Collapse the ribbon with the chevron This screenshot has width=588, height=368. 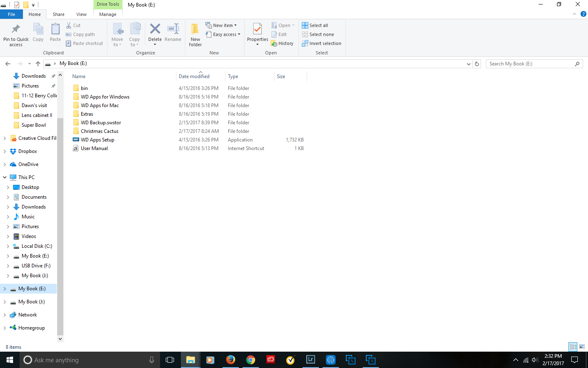pyautogui.click(x=575, y=14)
